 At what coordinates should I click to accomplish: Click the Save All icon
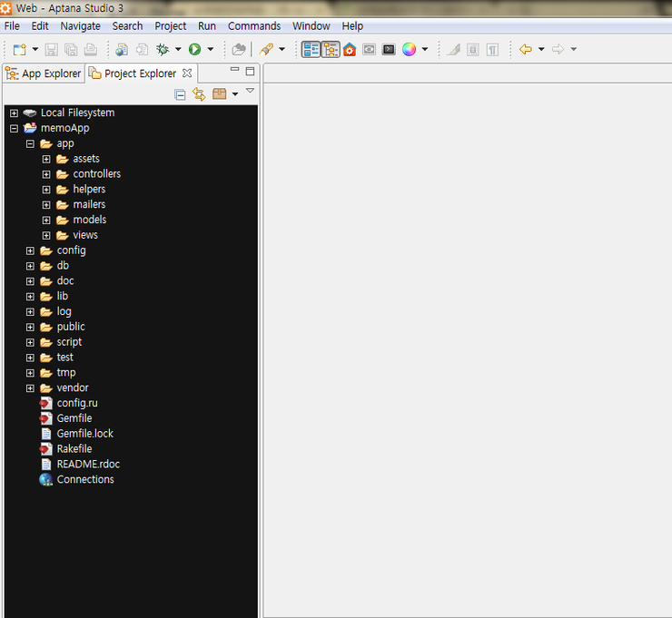[71, 50]
